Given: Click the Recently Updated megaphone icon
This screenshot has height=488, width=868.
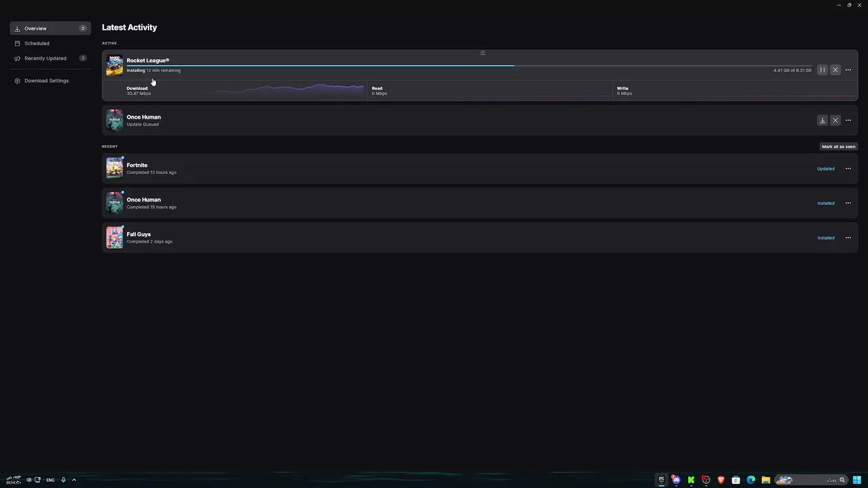Looking at the screenshot, I should [x=18, y=58].
